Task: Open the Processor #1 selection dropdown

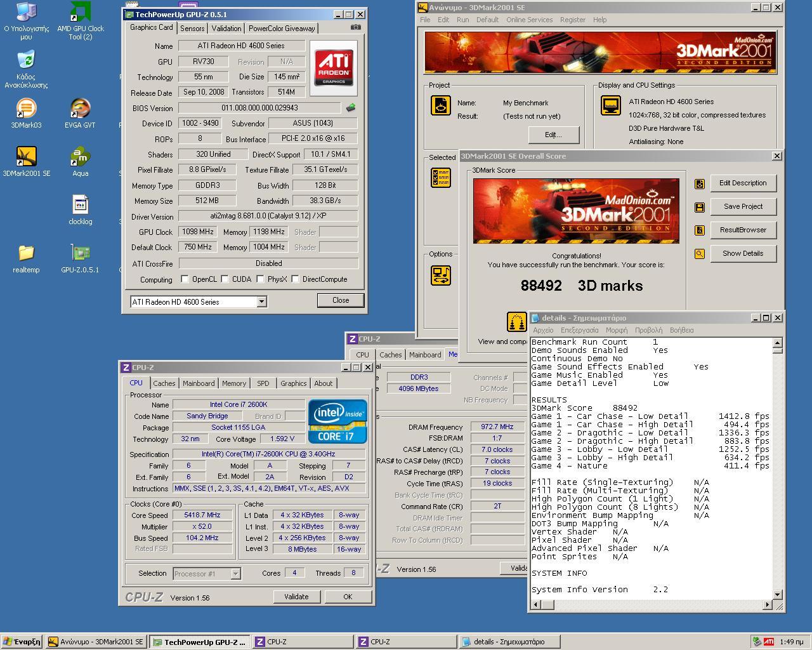Action: [235, 574]
